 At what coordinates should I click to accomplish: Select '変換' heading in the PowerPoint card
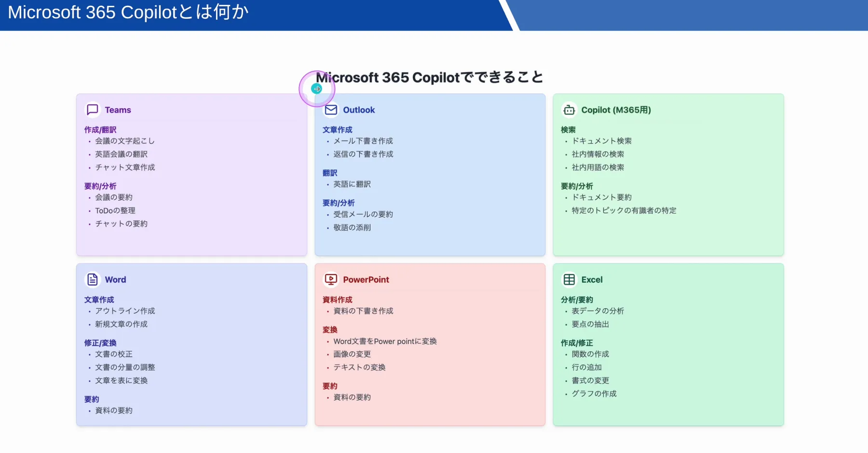(x=330, y=330)
